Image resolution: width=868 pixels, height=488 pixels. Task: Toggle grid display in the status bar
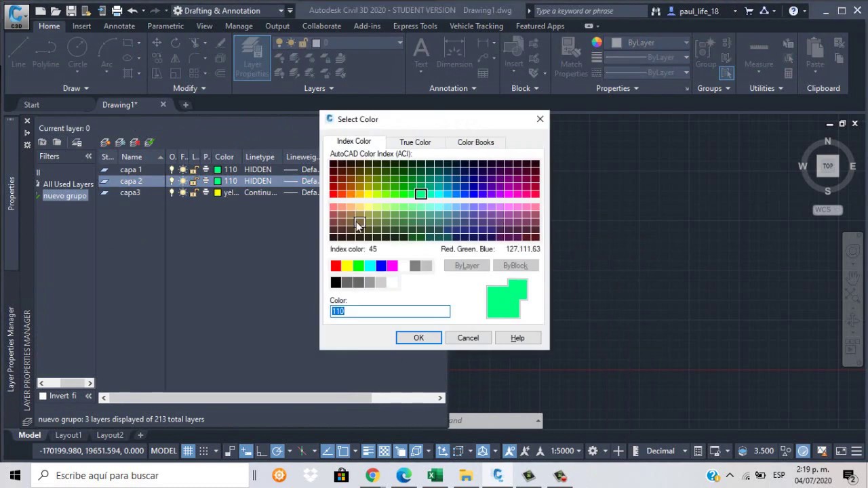[188, 451]
